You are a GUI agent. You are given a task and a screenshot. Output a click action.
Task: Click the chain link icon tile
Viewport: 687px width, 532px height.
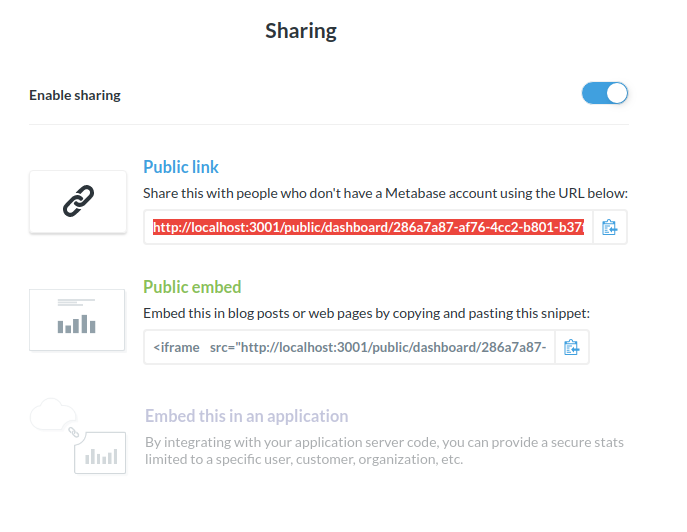(x=78, y=202)
